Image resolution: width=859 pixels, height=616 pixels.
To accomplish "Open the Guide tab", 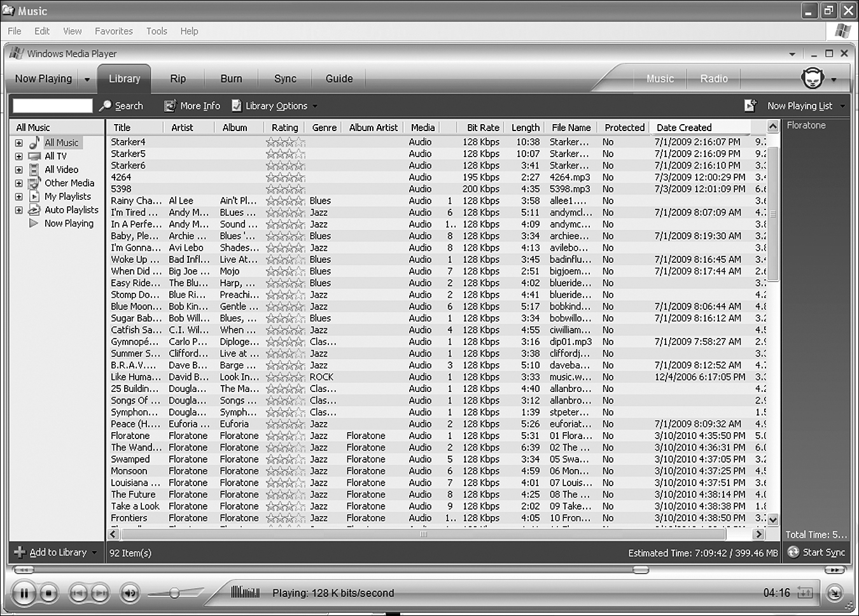I will [339, 79].
